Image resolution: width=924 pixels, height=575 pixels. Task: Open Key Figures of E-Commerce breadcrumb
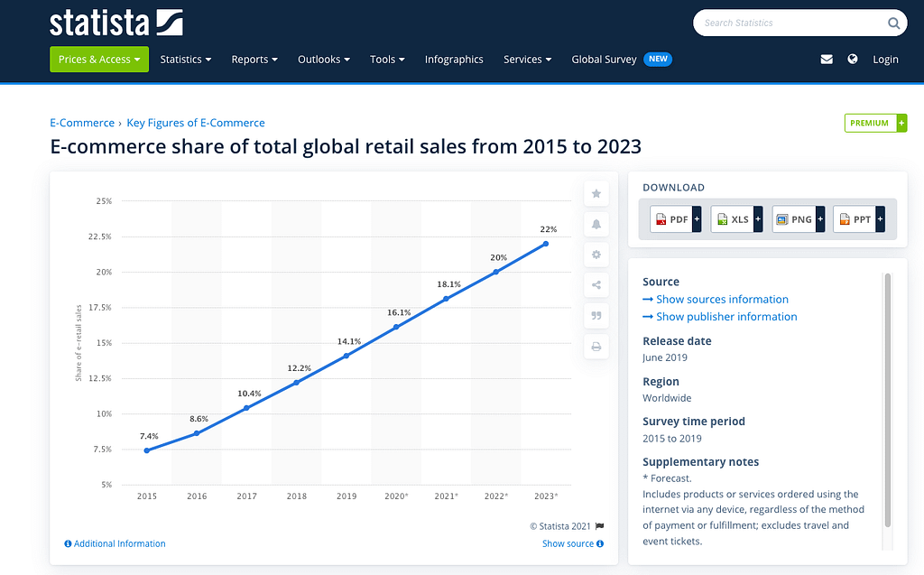coord(196,123)
